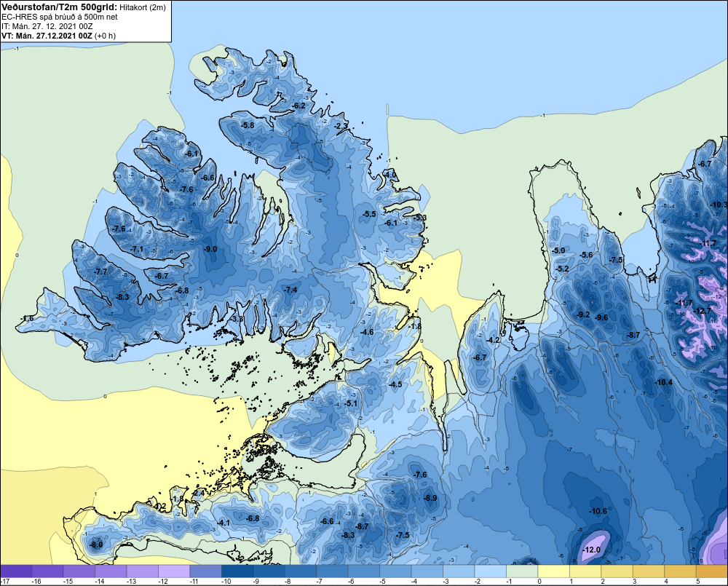
Task: Select the -10.6 temperature label
Action: [x=598, y=511]
